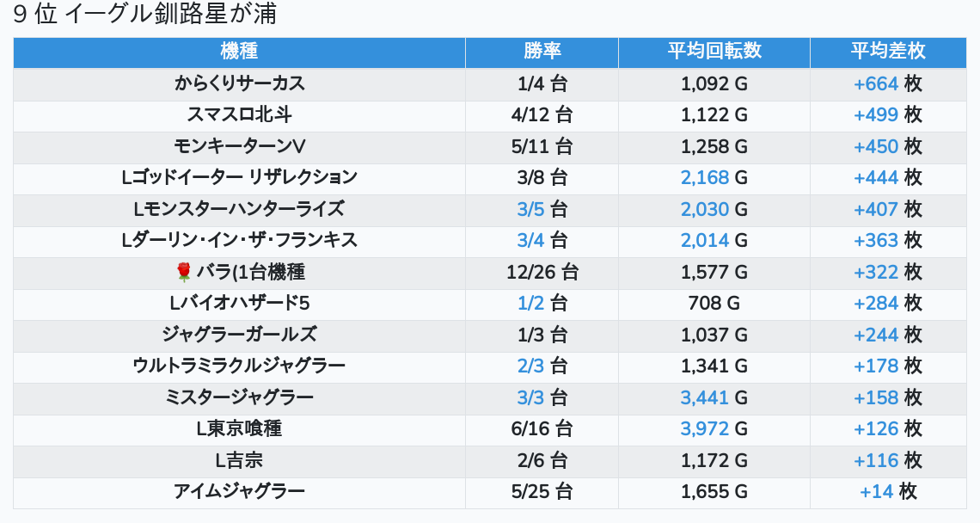Click average spins 708 G

tap(714, 304)
